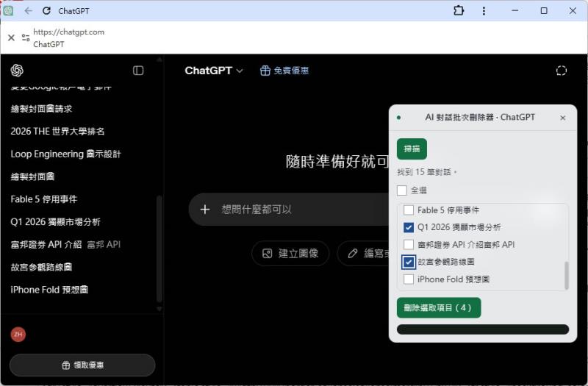Click the 領取優惠 button
This screenshot has width=588, height=386.
pyautogui.click(x=82, y=365)
